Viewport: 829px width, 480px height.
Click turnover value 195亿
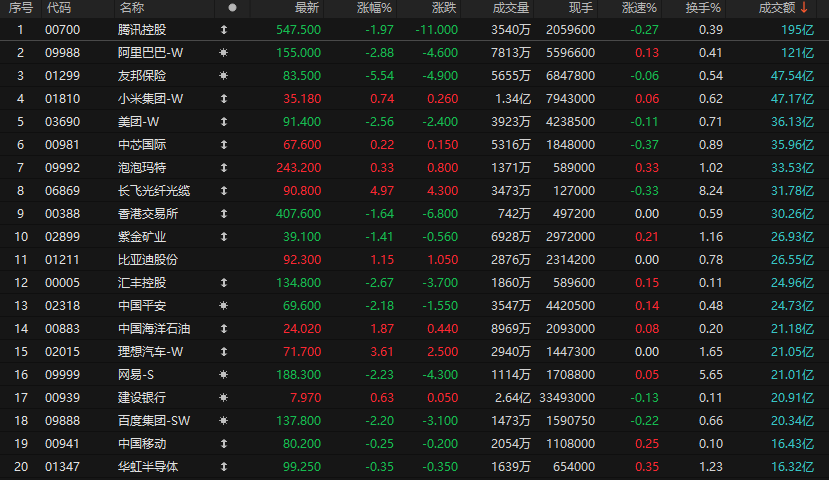pyautogui.click(x=798, y=30)
